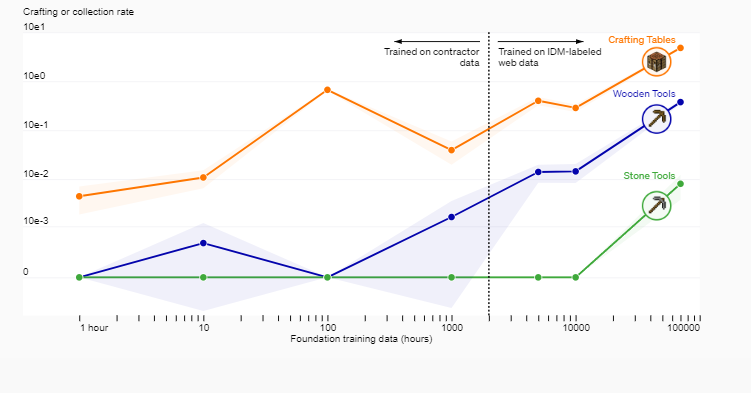
Task: Click the final green Stone Tools data point
Action: click(x=680, y=184)
